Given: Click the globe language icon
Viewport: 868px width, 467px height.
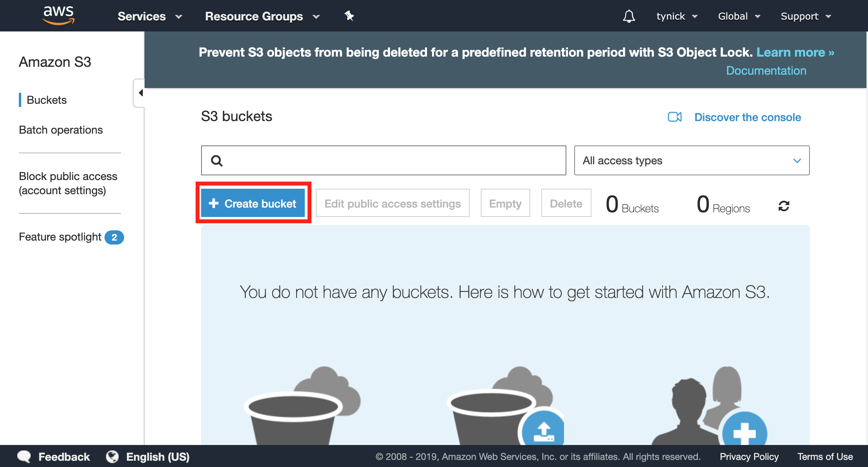Looking at the screenshot, I should click(112, 456).
